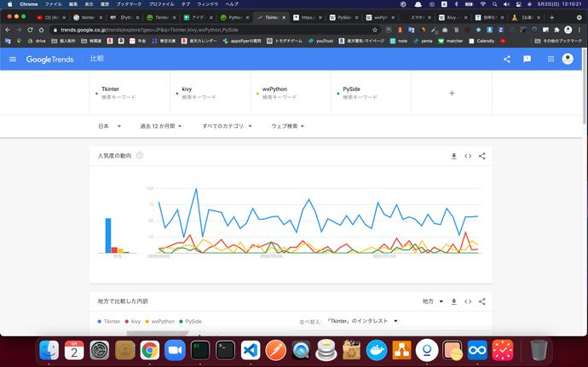Add a comparison term with the plus button
Screen dimensions: 588x367
(x=452, y=93)
